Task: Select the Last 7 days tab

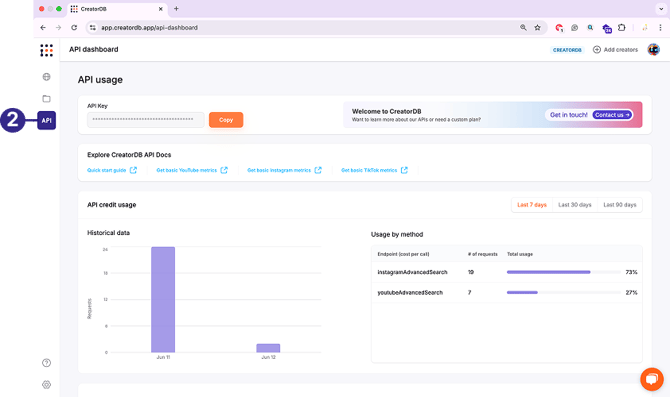Action: tap(532, 205)
